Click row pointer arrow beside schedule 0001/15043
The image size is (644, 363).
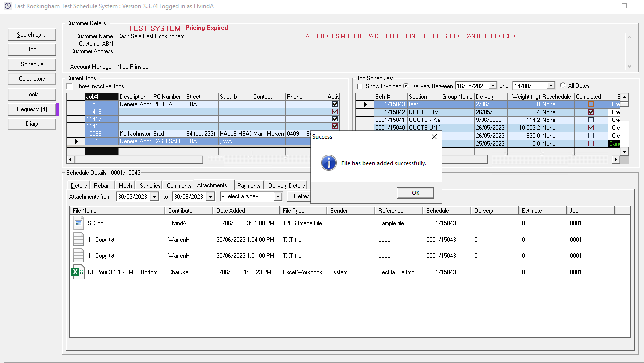pyautogui.click(x=365, y=104)
